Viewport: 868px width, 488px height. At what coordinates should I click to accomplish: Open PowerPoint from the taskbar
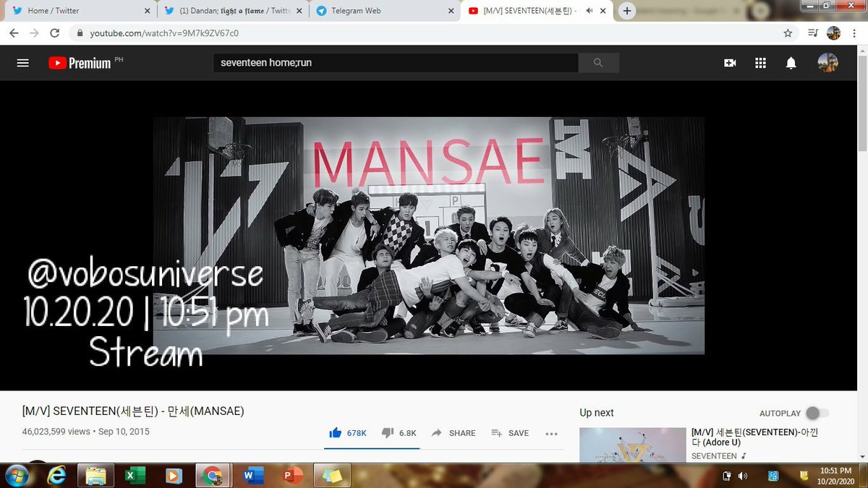coord(292,476)
